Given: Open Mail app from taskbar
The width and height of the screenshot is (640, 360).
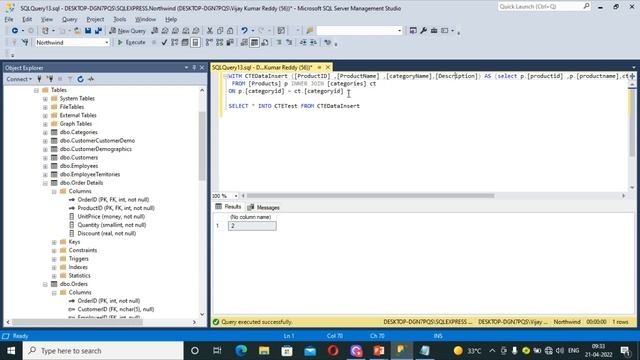Looking at the screenshot, I should pyautogui.click(x=310, y=351).
